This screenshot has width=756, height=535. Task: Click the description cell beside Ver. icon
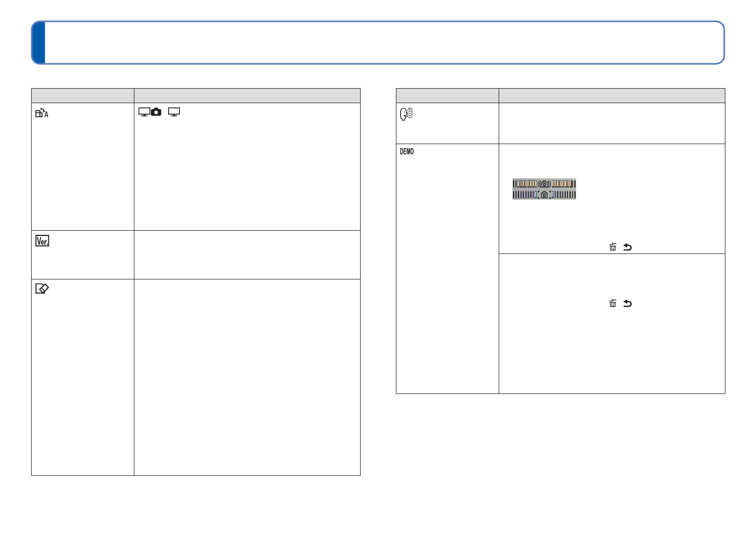[247, 255]
